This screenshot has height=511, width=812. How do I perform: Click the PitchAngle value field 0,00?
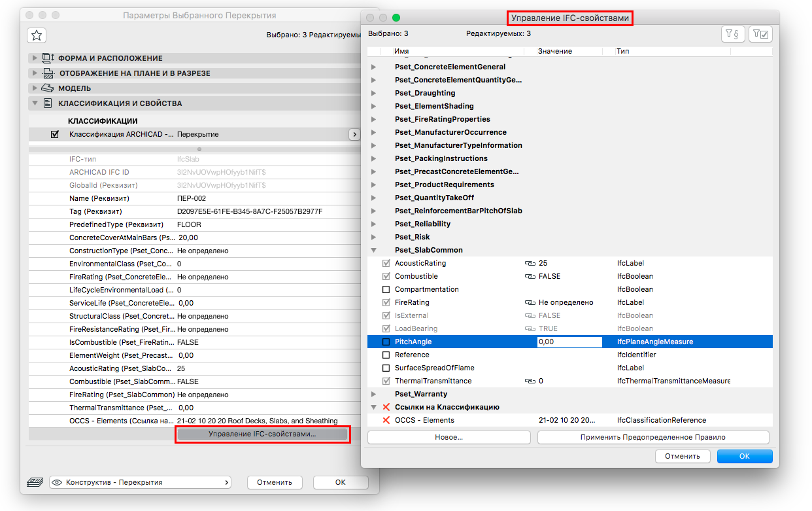(x=569, y=342)
